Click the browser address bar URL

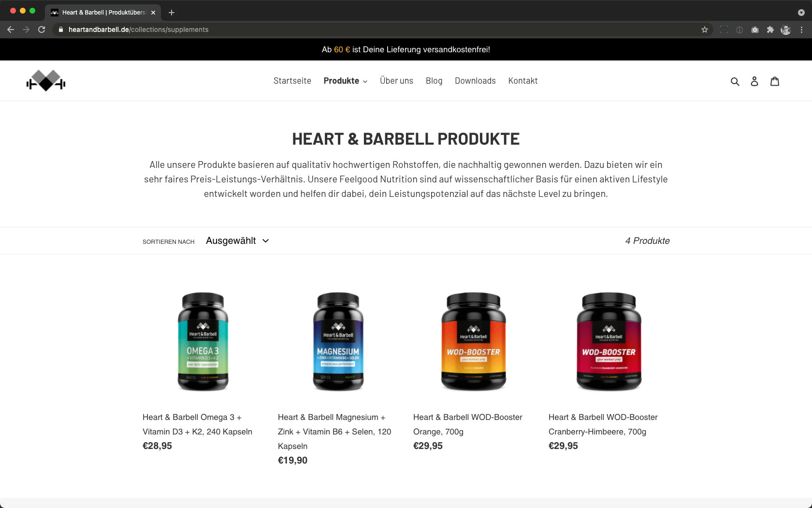click(x=139, y=30)
